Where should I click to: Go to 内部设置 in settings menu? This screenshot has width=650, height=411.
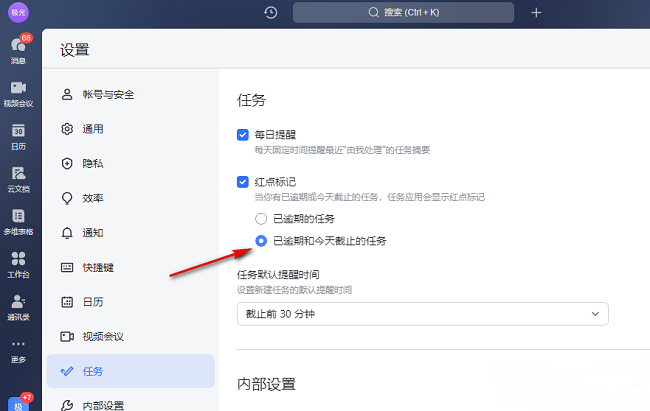click(x=131, y=405)
